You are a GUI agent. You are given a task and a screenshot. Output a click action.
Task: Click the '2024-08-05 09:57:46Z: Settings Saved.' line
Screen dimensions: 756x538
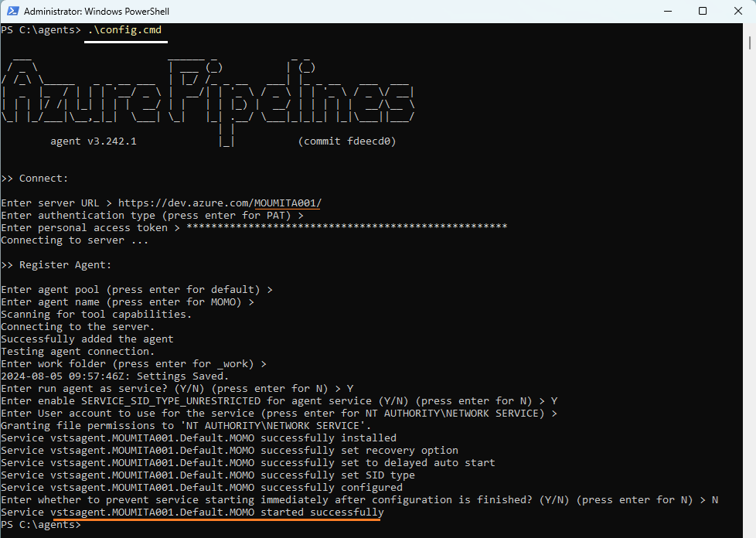pos(114,376)
